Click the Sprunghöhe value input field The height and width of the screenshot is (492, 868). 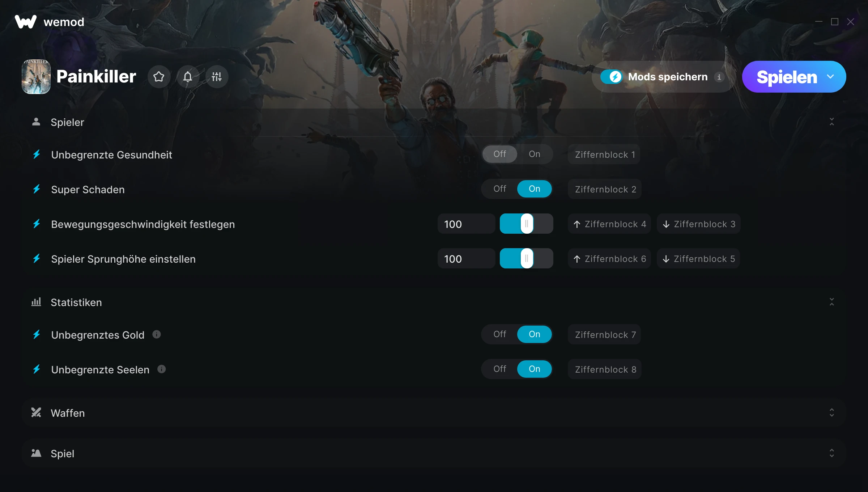pyautogui.click(x=467, y=259)
